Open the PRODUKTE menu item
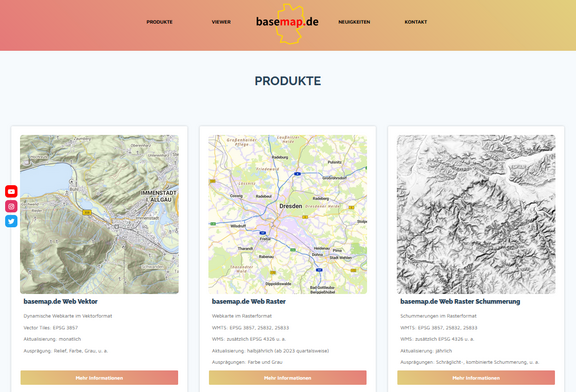The height and width of the screenshot is (392, 576). [x=159, y=22]
